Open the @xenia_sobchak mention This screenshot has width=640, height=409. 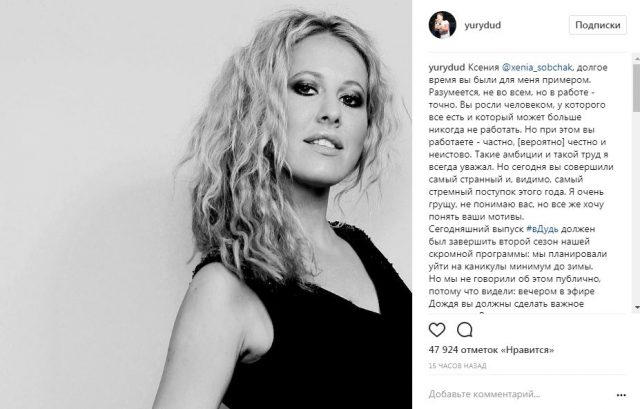[537, 67]
